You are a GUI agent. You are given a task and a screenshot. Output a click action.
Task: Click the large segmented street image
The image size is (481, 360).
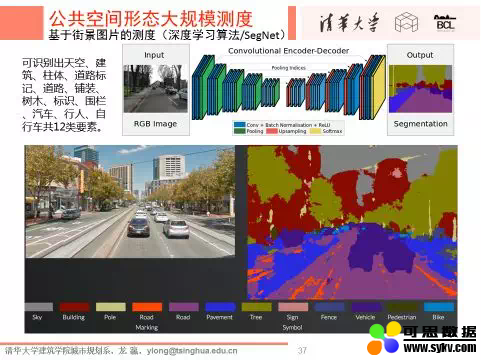click(352, 222)
